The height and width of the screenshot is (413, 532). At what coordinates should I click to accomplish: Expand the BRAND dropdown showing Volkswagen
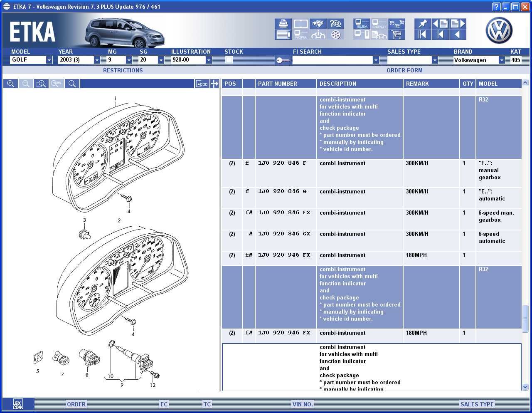tap(502, 60)
